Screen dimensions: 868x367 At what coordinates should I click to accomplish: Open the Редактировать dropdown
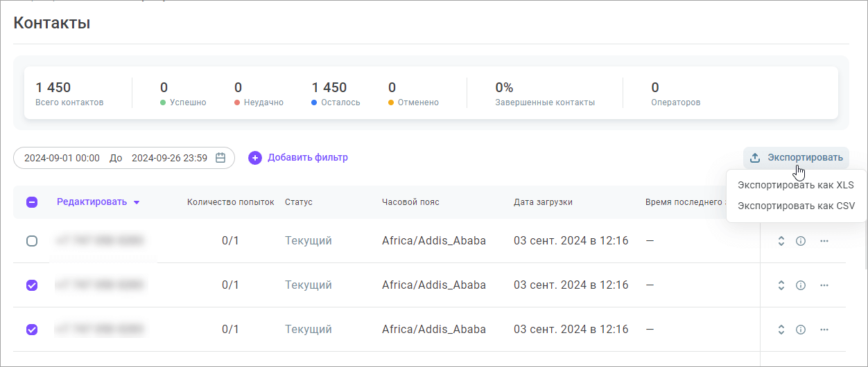point(98,202)
